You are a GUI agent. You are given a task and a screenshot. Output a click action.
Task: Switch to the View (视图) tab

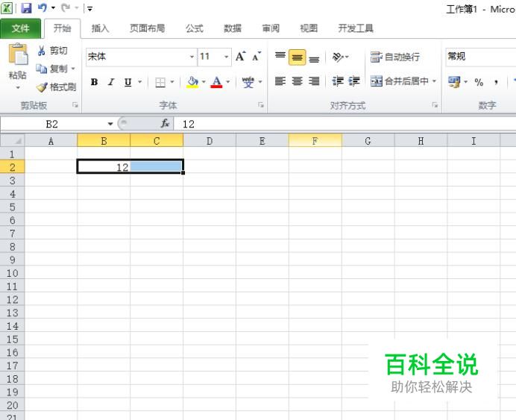point(309,28)
